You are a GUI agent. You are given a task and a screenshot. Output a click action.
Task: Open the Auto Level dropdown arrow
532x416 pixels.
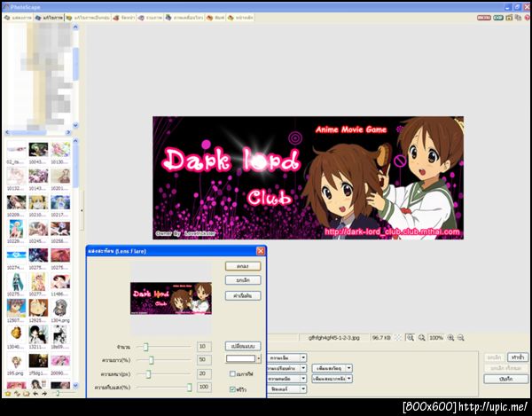(x=303, y=357)
